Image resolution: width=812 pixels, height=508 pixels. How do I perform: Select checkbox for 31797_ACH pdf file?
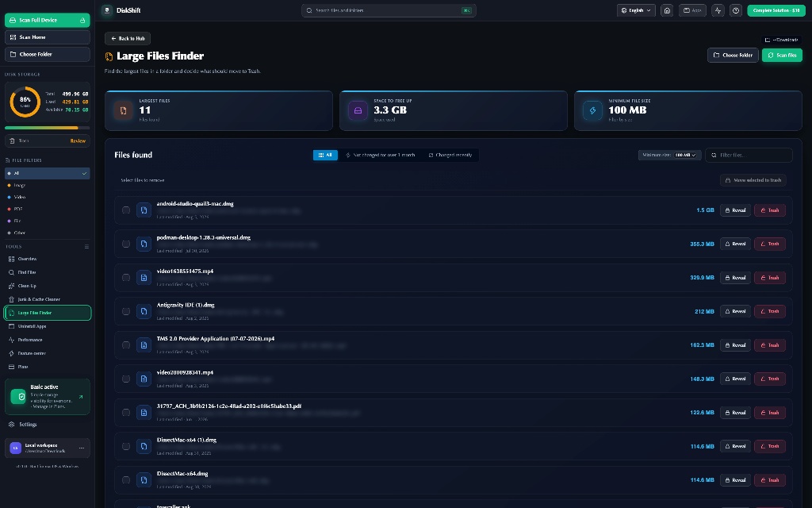pos(126,412)
